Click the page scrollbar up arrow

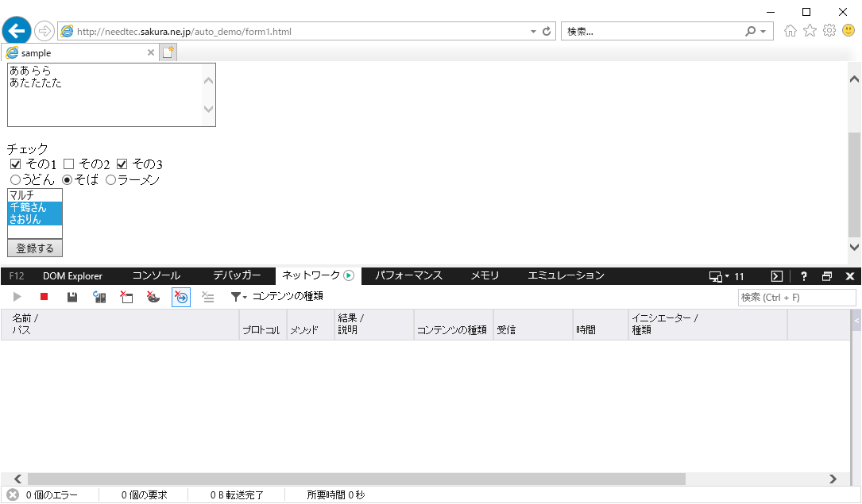pos(854,79)
